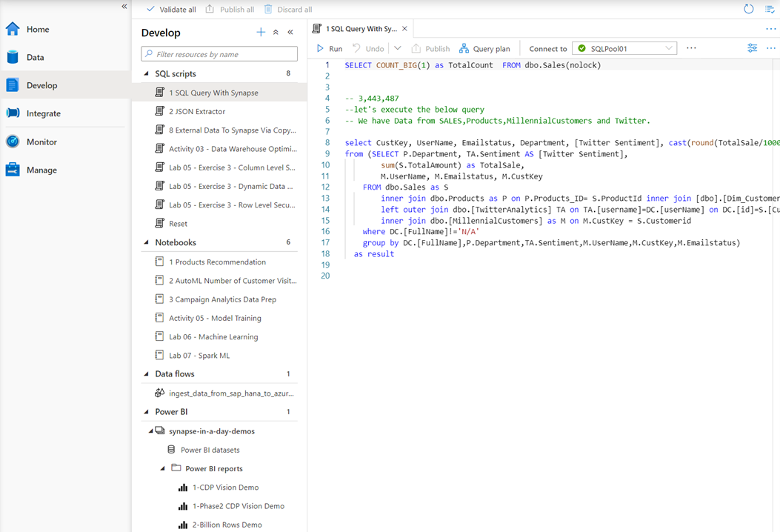The height and width of the screenshot is (532, 780).
Task: Open more options ellipsis beside SQLPool01
Action: [691, 48]
